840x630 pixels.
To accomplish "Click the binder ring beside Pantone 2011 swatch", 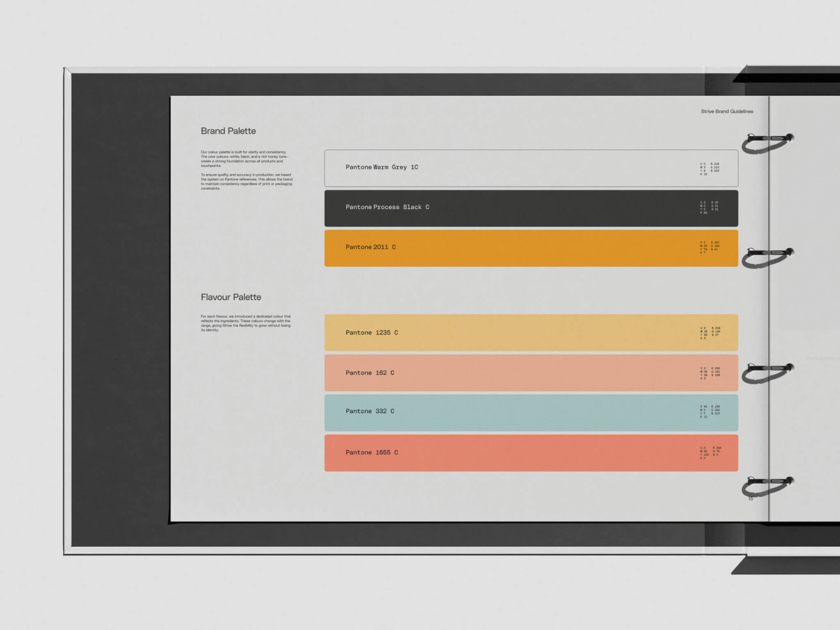I will (768, 258).
